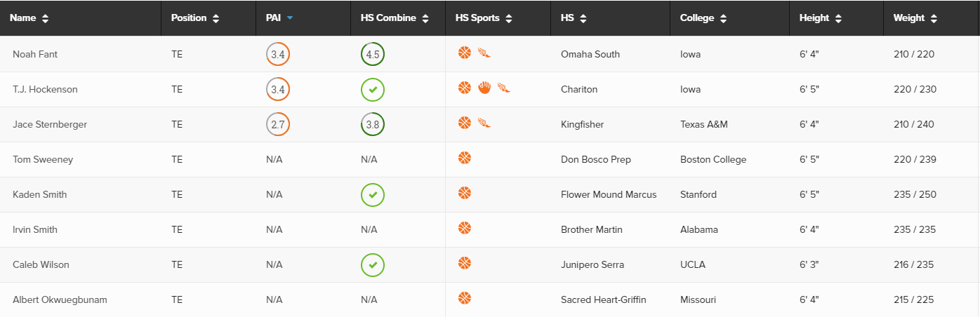Screen dimensions: 980x317
Task: Click Irvin Smith's basketball icon
Action: 465,228
